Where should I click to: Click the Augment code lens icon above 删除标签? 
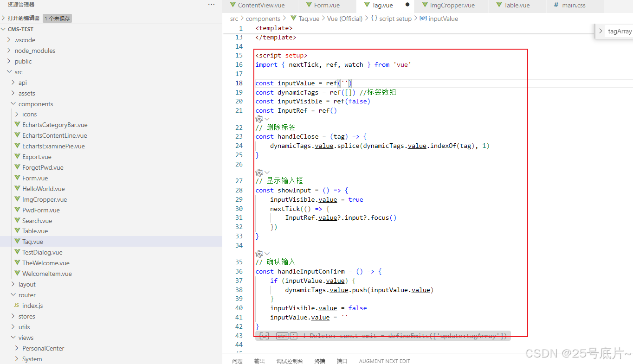click(259, 119)
